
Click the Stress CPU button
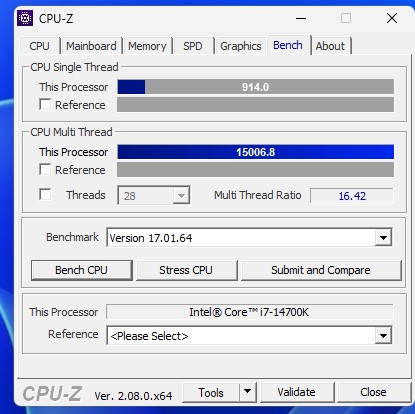[186, 270]
